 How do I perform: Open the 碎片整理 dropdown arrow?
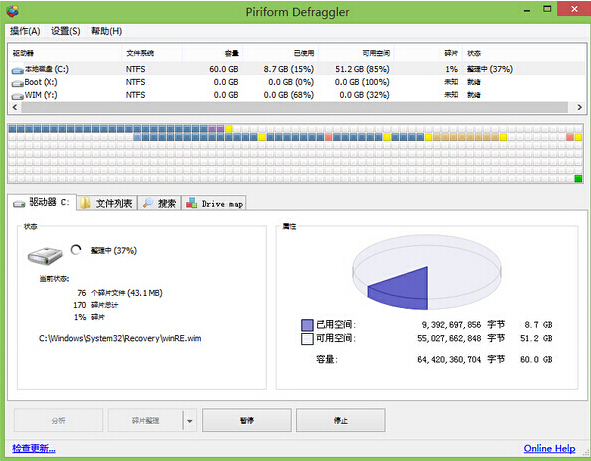click(x=190, y=421)
